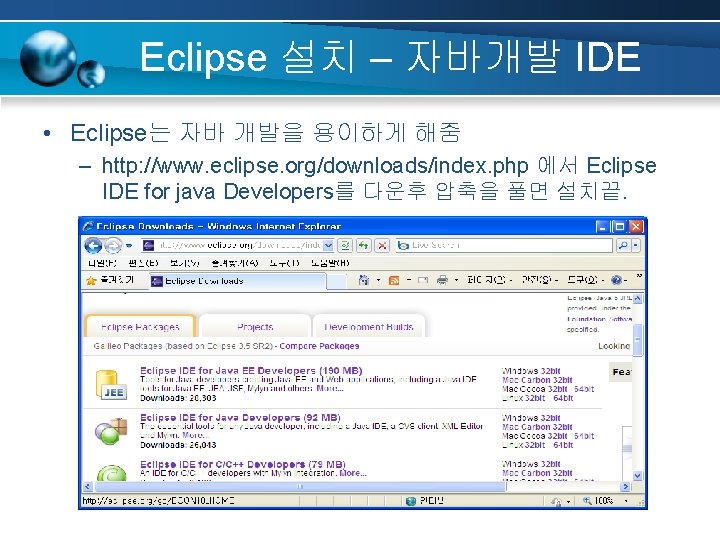Click the horizontal scrollbar left arrow
This screenshot has height=540, width=720.
point(88,486)
